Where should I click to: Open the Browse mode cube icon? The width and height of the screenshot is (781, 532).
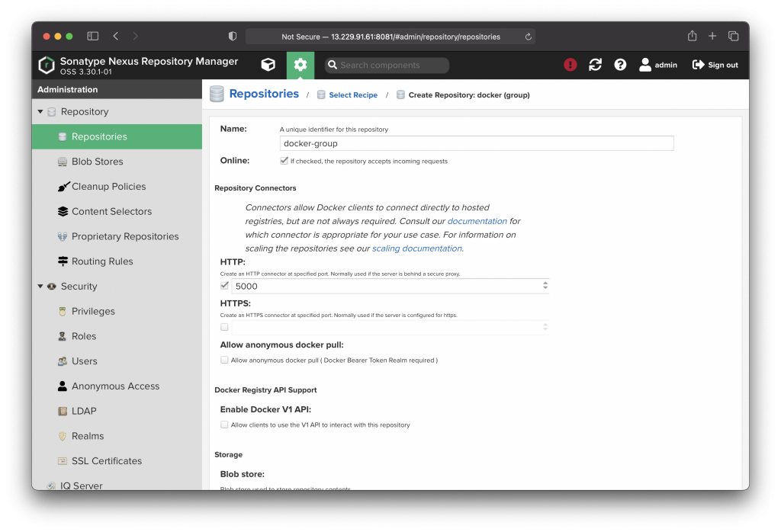(268, 65)
